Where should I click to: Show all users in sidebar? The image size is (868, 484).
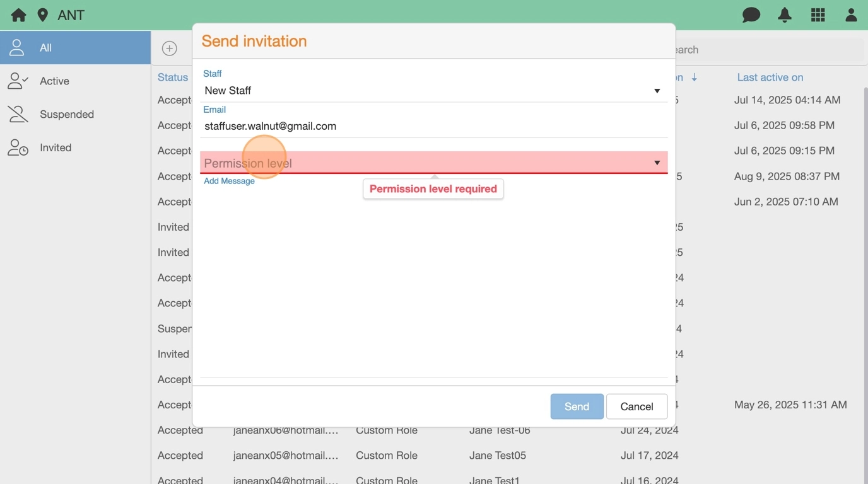(75, 48)
